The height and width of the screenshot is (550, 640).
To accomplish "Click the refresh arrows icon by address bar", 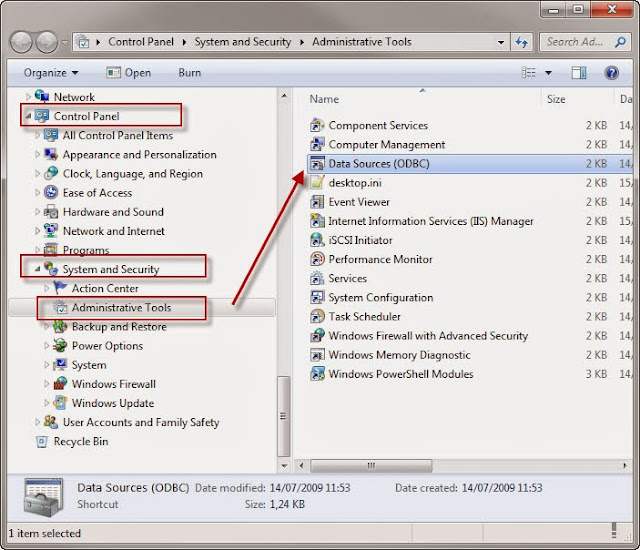I will click(x=521, y=42).
